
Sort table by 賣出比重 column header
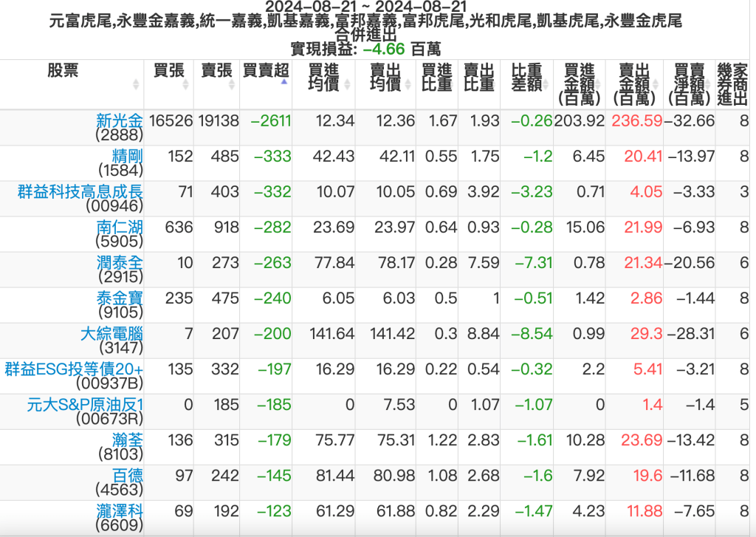479,78
